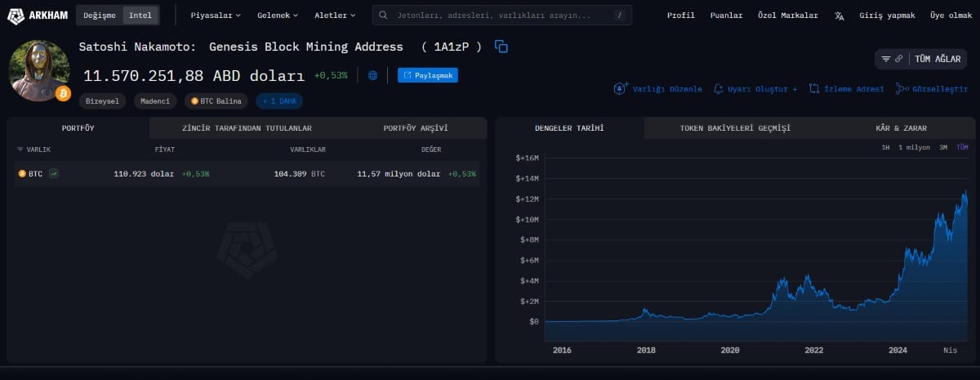Open ZİNCİR TARAFINDAN TUTULANLAR tab
Screen dimensions: 980x380
(247, 128)
